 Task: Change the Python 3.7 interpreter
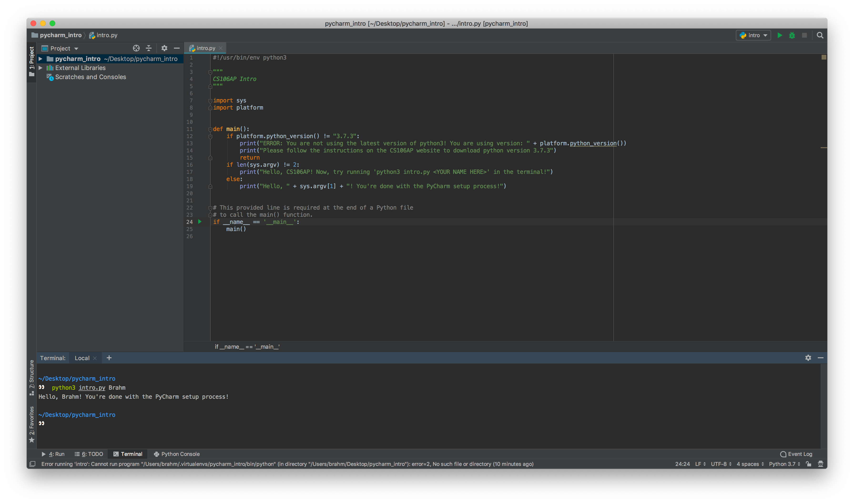784,464
